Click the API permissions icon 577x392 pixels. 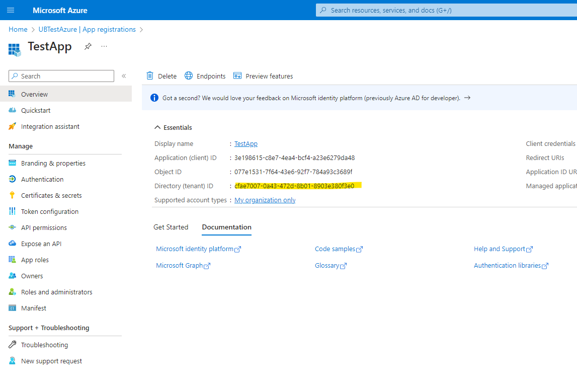tap(12, 227)
